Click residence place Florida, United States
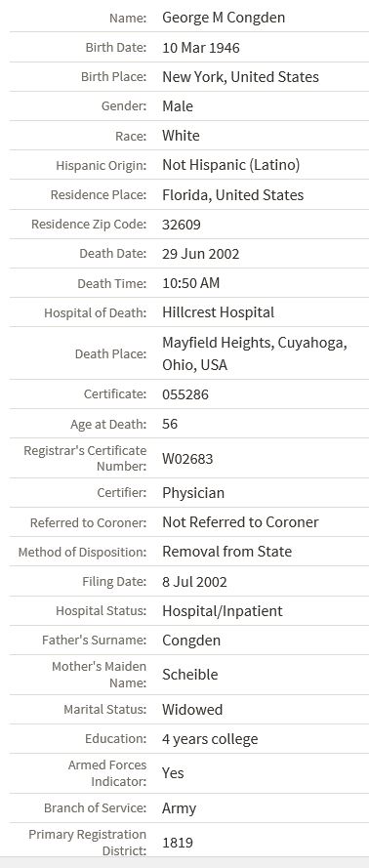 pyautogui.click(x=233, y=195)
